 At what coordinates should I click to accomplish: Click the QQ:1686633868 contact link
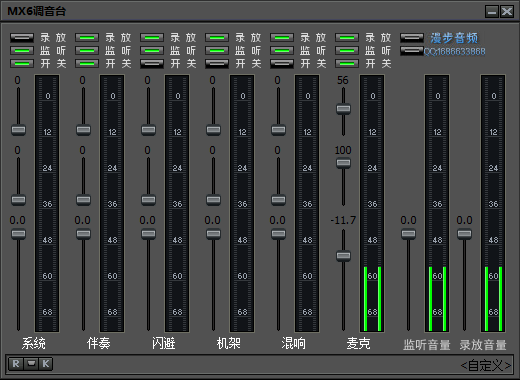click(x=454, y=51)
